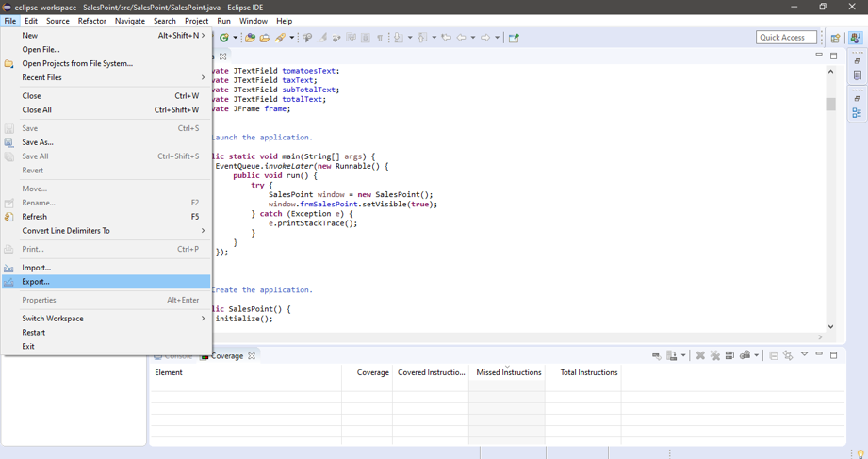
Task: Toggle Show Whitespace Characters pilcrow icon
Action: click(380, 38)
